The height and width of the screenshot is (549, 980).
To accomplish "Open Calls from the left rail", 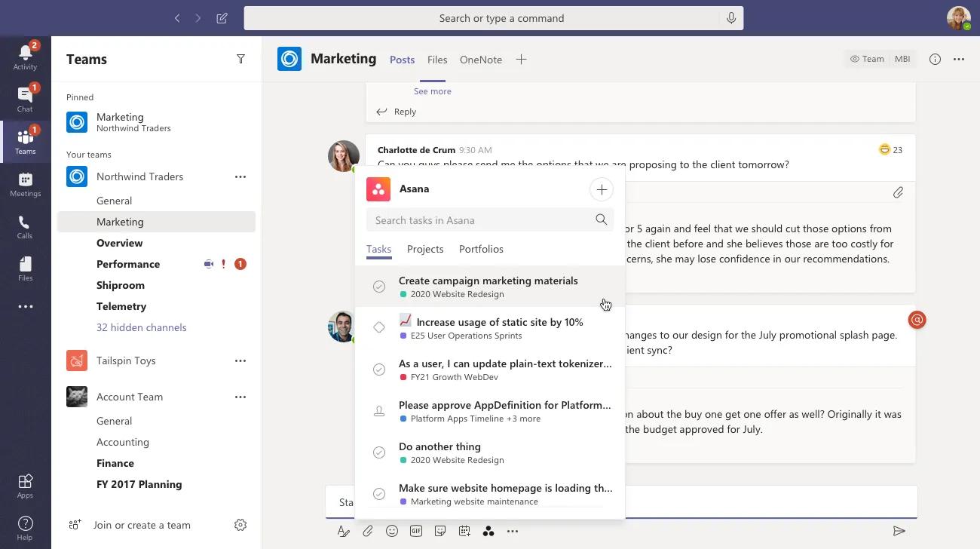I will 25,226.
